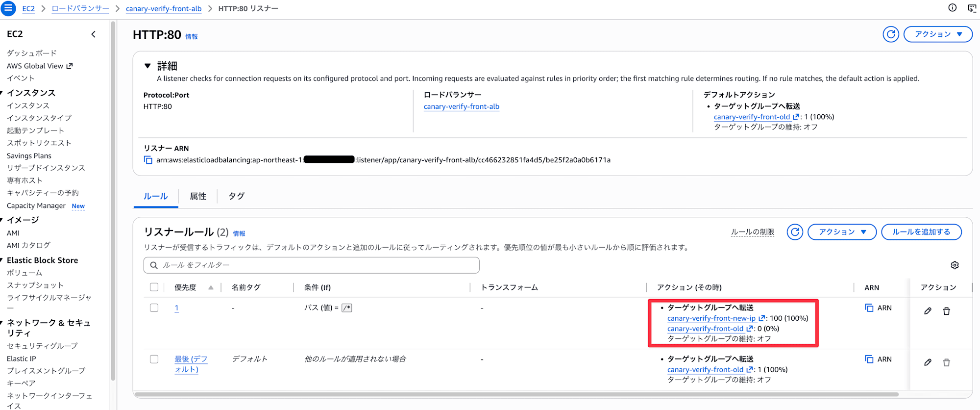980x410 pixels.
Task: Open ダッシュボード in sidebar
Action: 32,53
